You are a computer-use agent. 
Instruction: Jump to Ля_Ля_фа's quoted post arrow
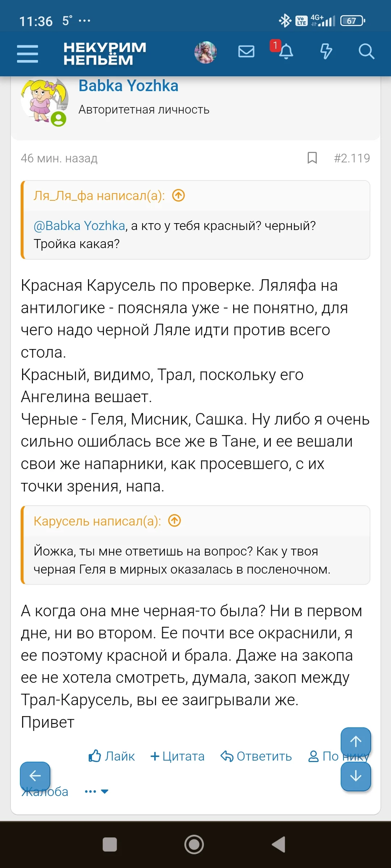click(178, 196)
